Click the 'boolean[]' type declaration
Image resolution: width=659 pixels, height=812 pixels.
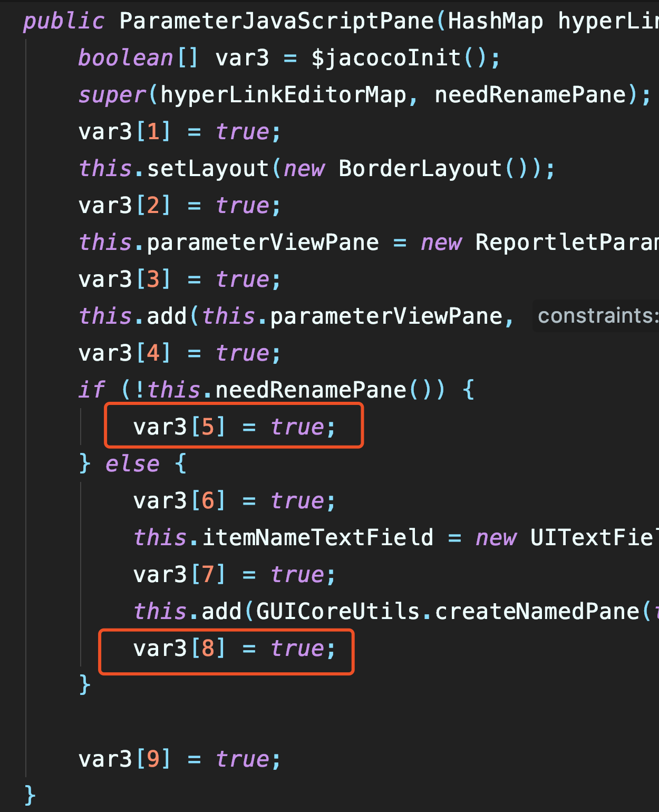(x=139, y=58)
